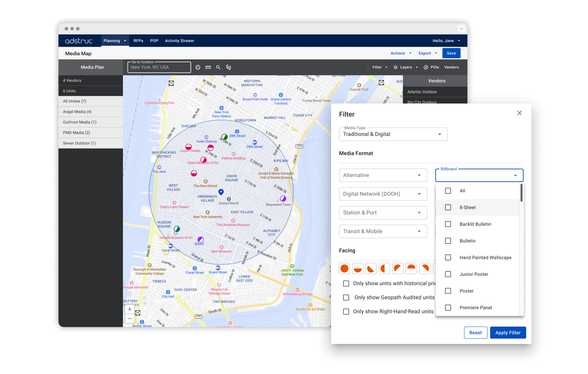588x374 pixels.
Task: Click the 'Go to location' search field
Action: pyautogui.click(x=159, y=67)
